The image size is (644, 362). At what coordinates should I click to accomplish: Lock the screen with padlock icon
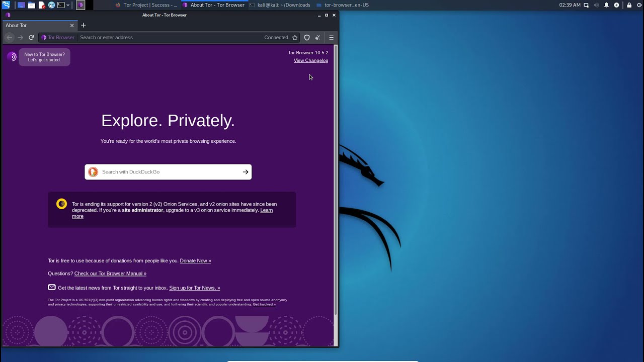(x=629, y=5)
